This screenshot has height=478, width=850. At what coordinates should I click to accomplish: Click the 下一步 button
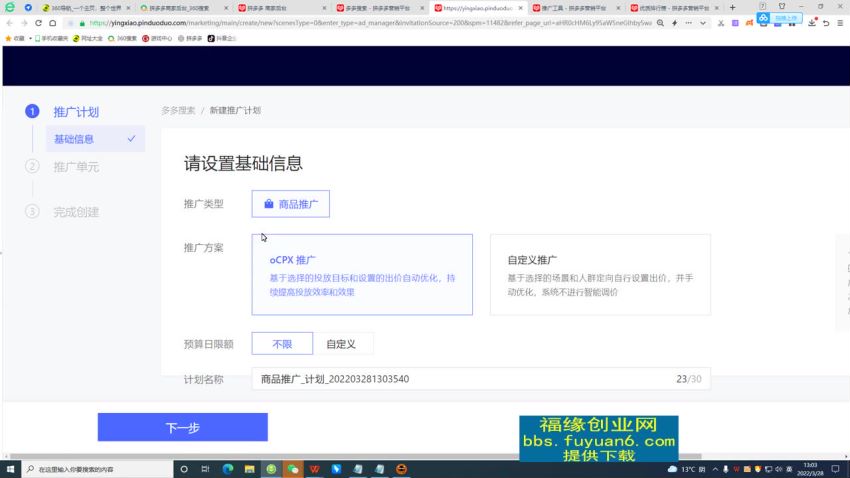coord(182,427)
